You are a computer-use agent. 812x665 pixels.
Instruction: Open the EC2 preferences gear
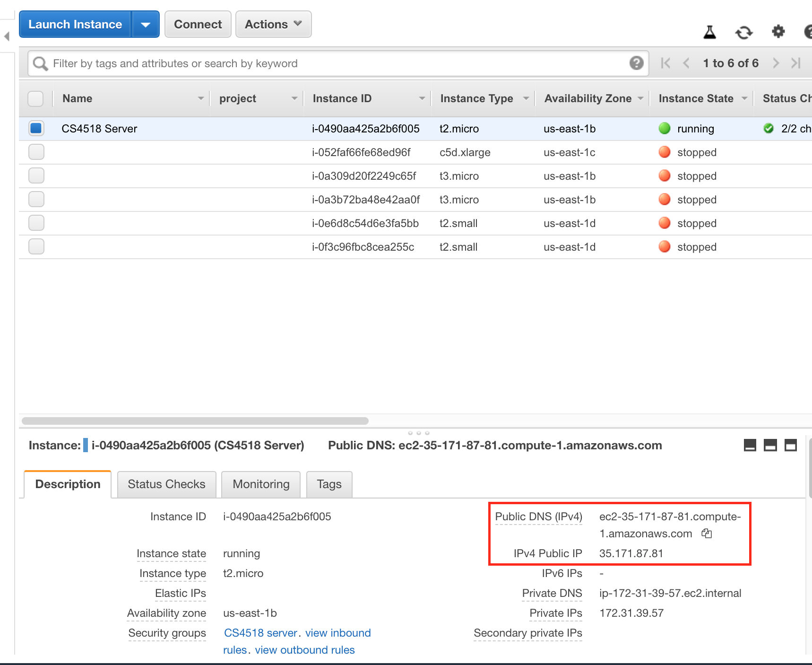[777, 32]
